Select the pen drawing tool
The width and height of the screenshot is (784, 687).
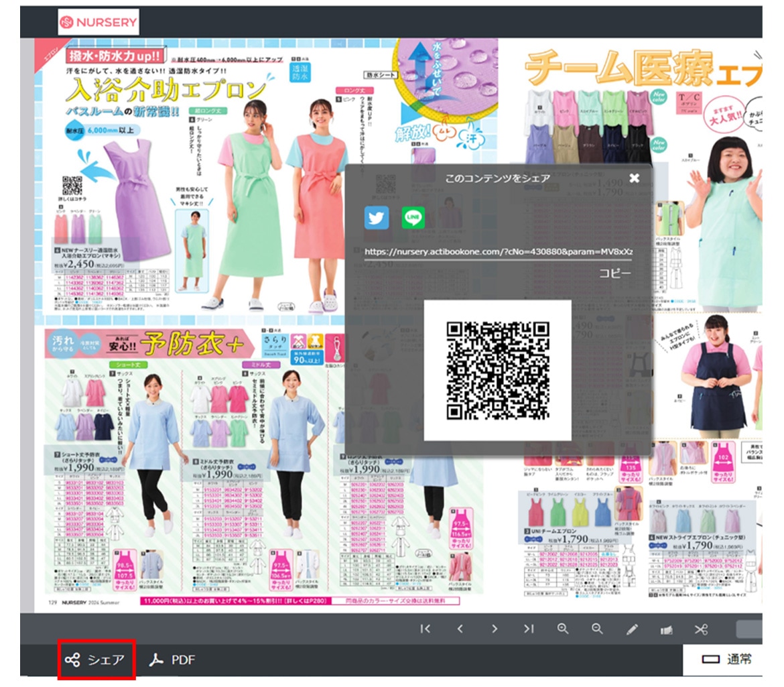(632, 629)
